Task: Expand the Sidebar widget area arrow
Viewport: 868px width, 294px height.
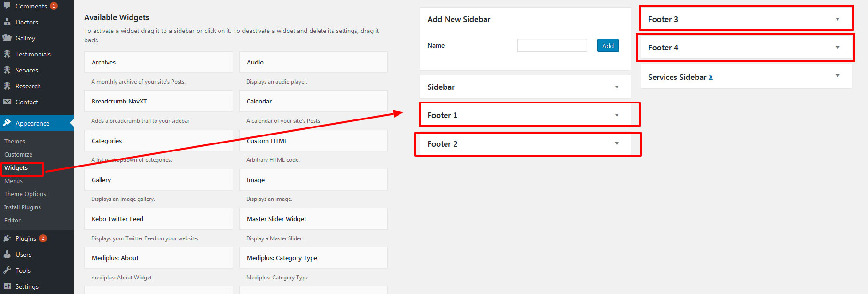Action: (x=617, y=87)
